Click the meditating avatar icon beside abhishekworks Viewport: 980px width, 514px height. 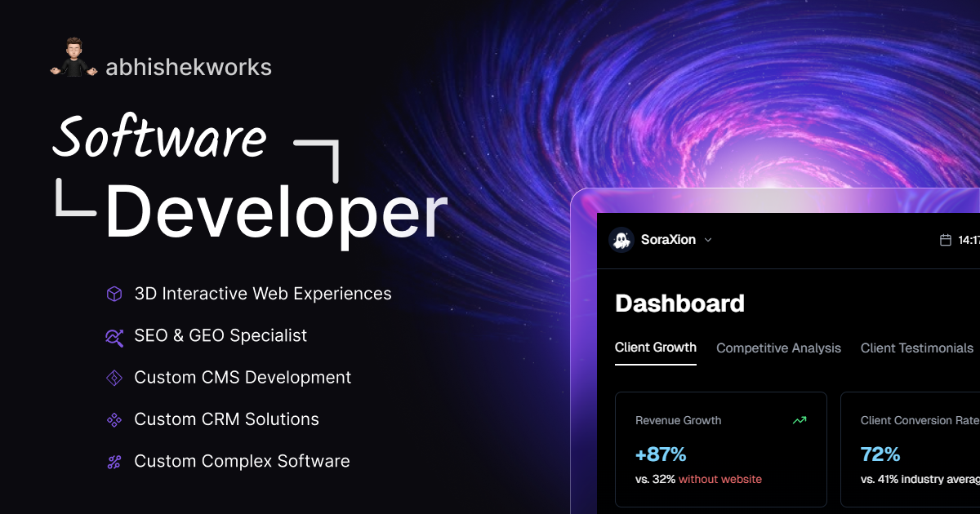(73, 58)
